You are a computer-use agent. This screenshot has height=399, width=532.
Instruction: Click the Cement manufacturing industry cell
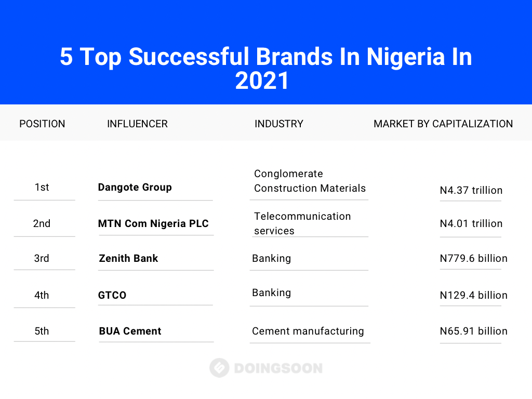(x=308, y=331)
